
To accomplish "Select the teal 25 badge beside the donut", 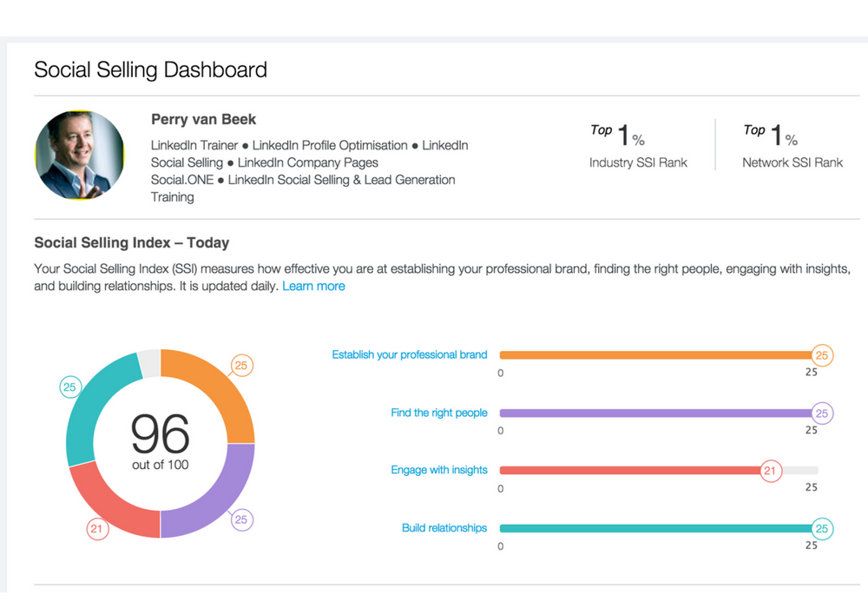I will [69, 387].
